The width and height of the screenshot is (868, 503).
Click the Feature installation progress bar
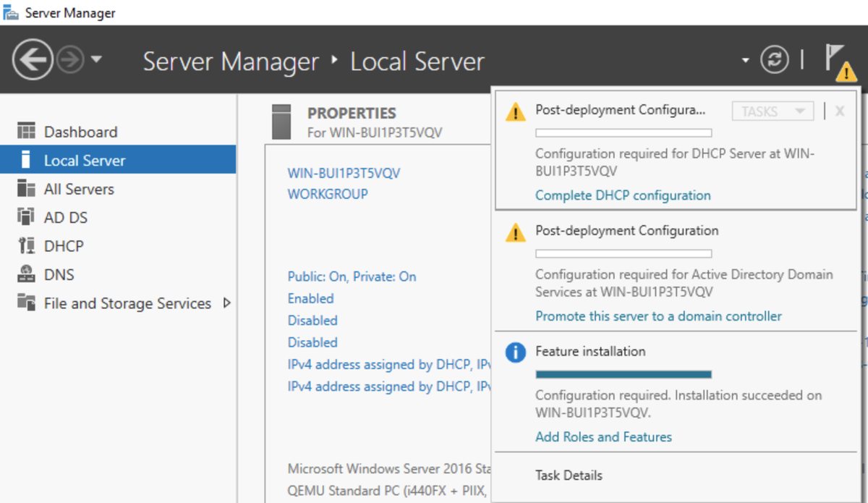pyautogui.click(x=623, y=374)
